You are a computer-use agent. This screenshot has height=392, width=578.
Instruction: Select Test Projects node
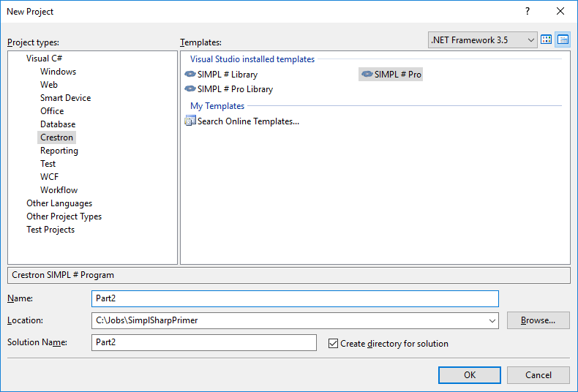50,230
